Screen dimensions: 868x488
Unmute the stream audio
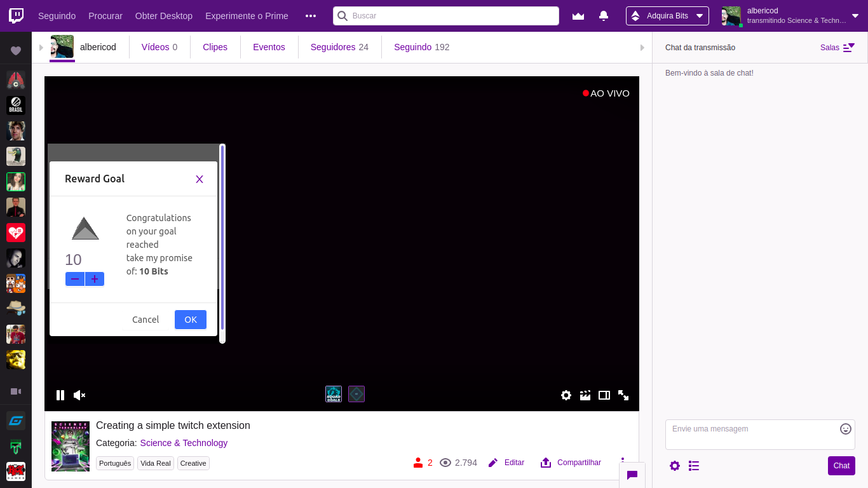(x=79, y=395)
